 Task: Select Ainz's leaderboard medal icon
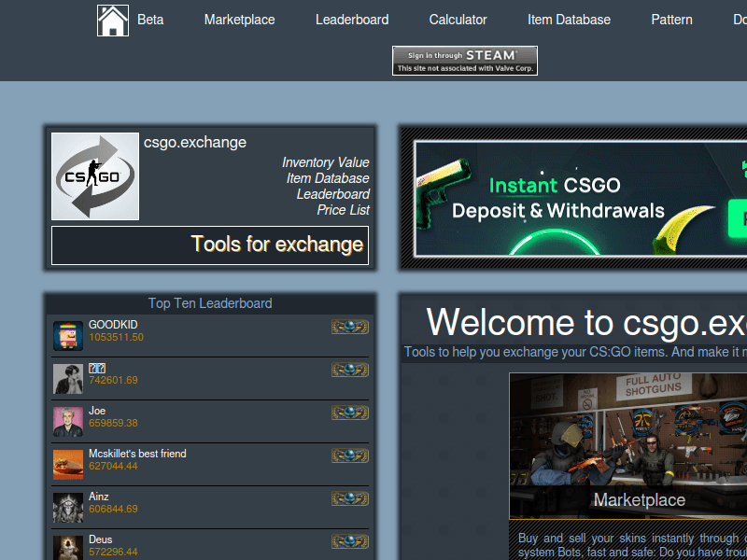click(349, 498)
